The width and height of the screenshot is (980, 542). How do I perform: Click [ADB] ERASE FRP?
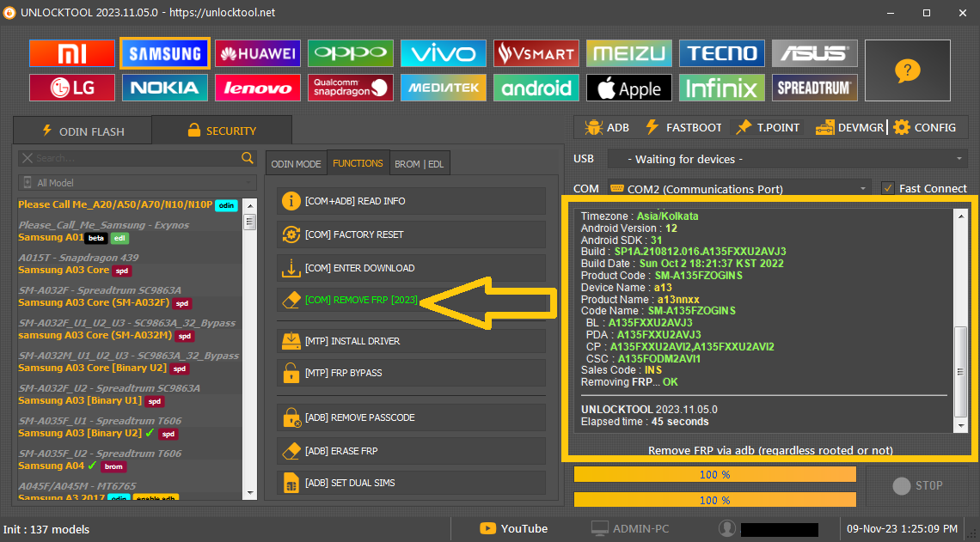(411, 451)
